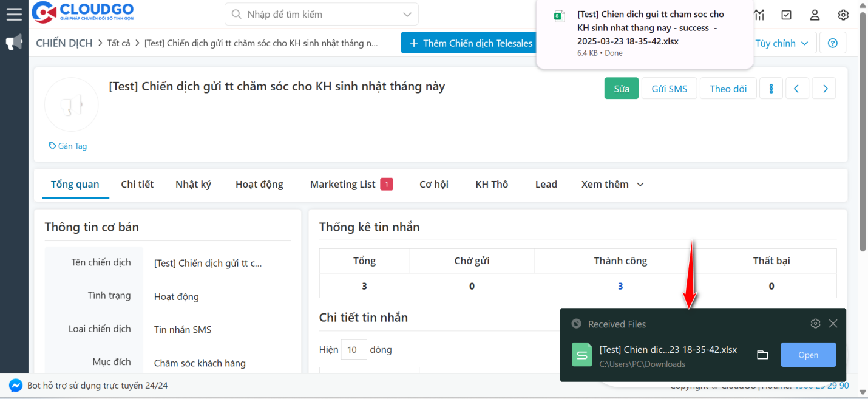Expand the Xem thêm tab dropdown
This screenshot has height=399, width=868.
pyautogui.click(x=611, y=184)
